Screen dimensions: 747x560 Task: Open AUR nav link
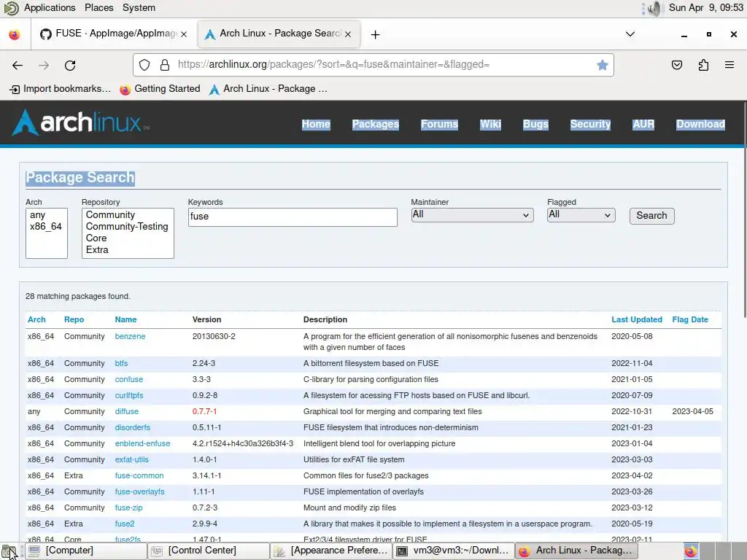tap(643, 124)
